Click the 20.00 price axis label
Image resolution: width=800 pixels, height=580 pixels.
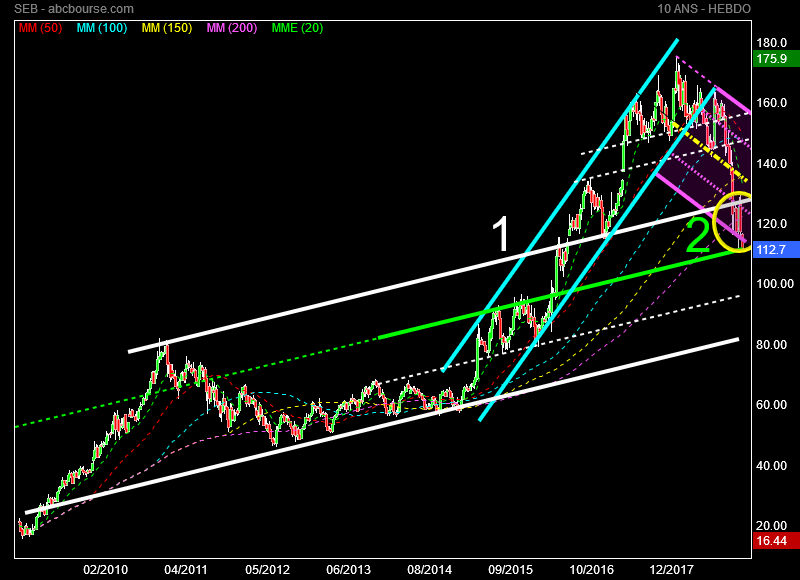pos(771,526)
